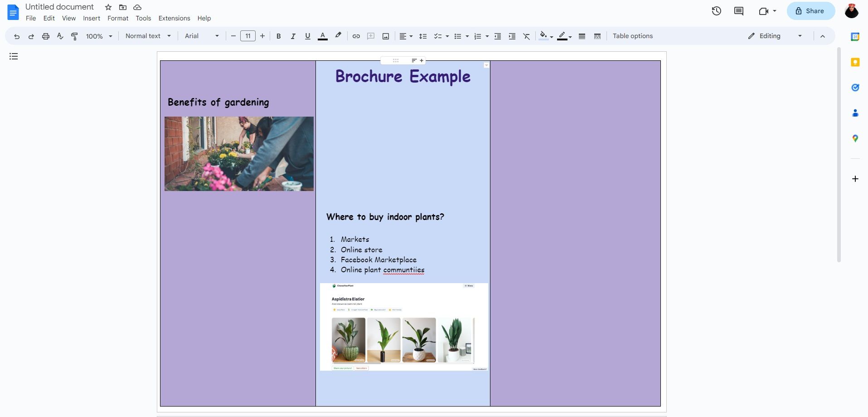868x417 pixels.
Task: Collapse the toolbar menus with the chevron
Action: pyautogui.click(x=823, y=36)
